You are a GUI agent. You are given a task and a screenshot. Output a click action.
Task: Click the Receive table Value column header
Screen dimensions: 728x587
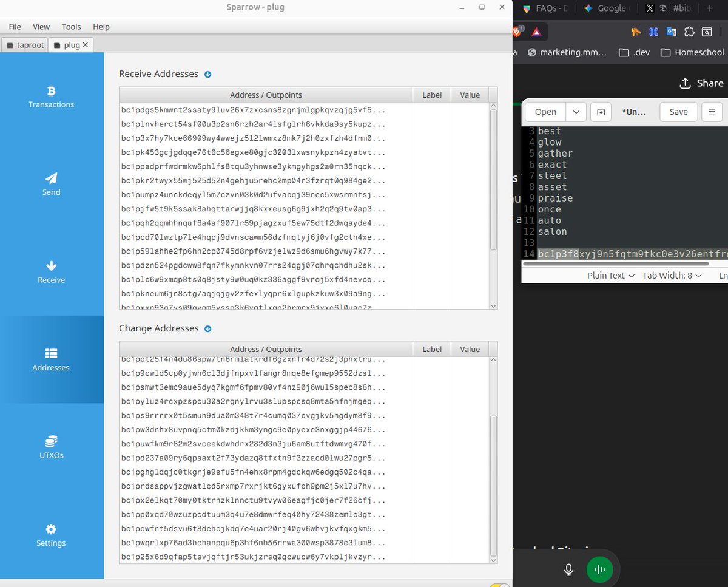pos(470,95)
